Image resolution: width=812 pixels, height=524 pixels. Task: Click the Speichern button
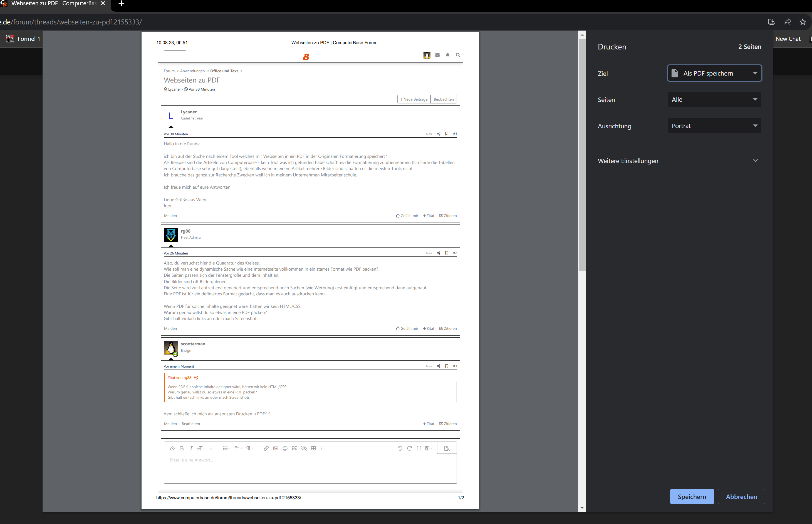692,497
